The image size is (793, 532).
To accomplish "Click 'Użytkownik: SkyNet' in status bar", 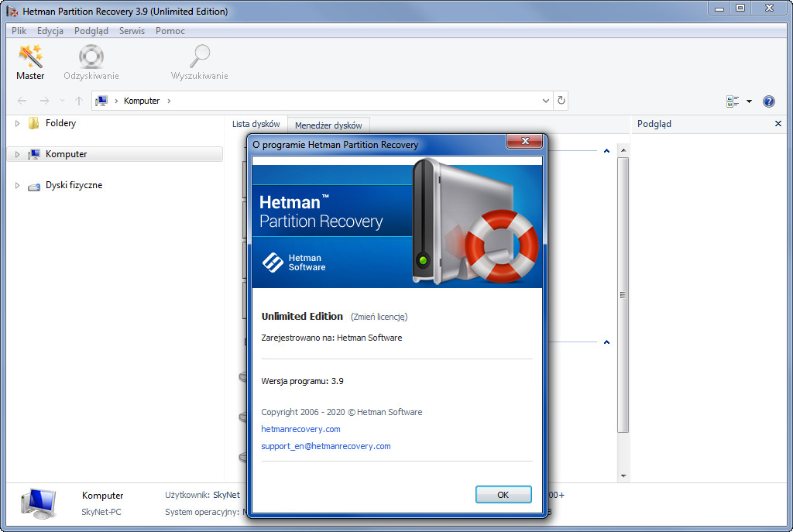I will (x=202, y=495).
